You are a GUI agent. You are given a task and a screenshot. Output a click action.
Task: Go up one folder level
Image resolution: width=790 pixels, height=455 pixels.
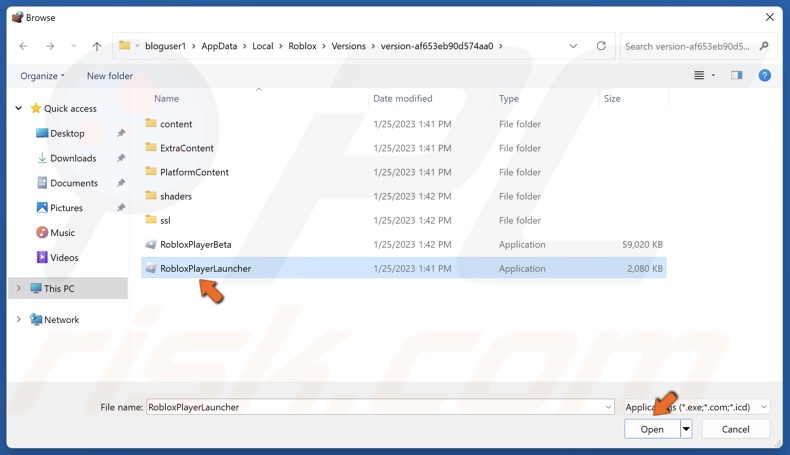point(97,46)
